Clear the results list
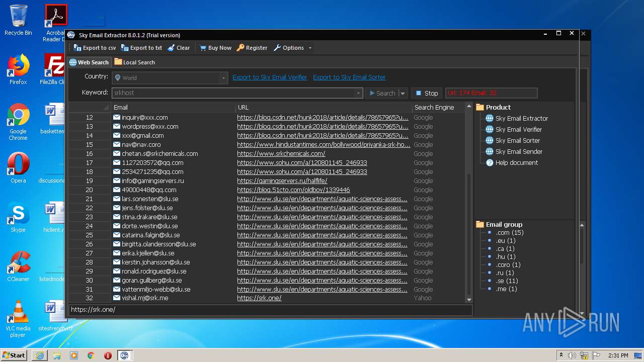Screen dimensions: 644x362 coord(179,48)
